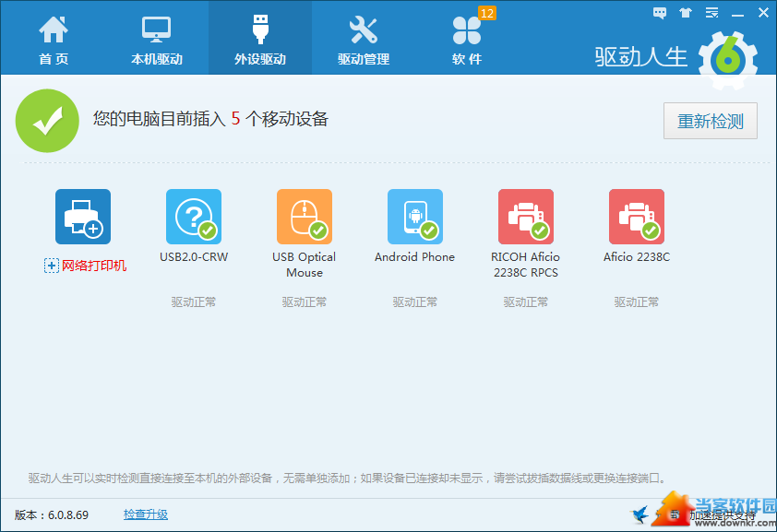Select the 外设驱动 tab

pyautogui.click(x=260, y=38)
